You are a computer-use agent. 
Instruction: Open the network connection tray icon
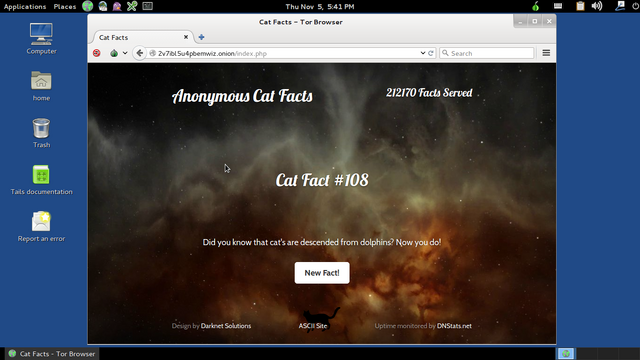click(x=620, y=6)
